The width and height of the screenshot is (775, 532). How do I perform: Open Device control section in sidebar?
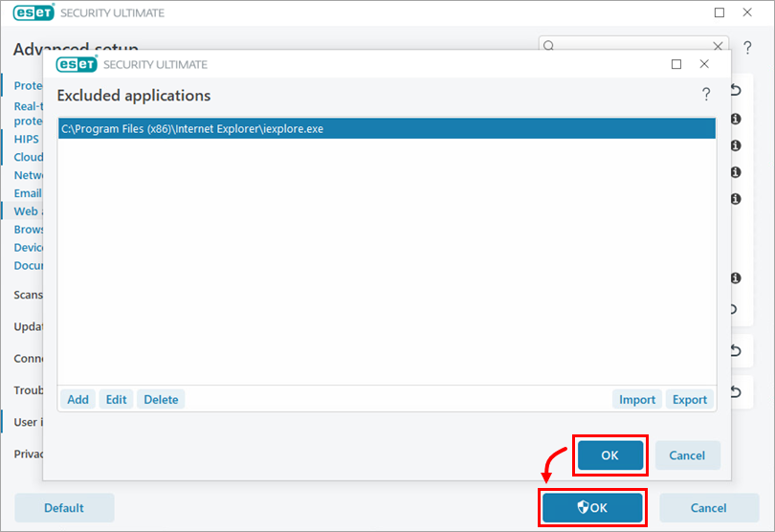[x=28, y=247]
